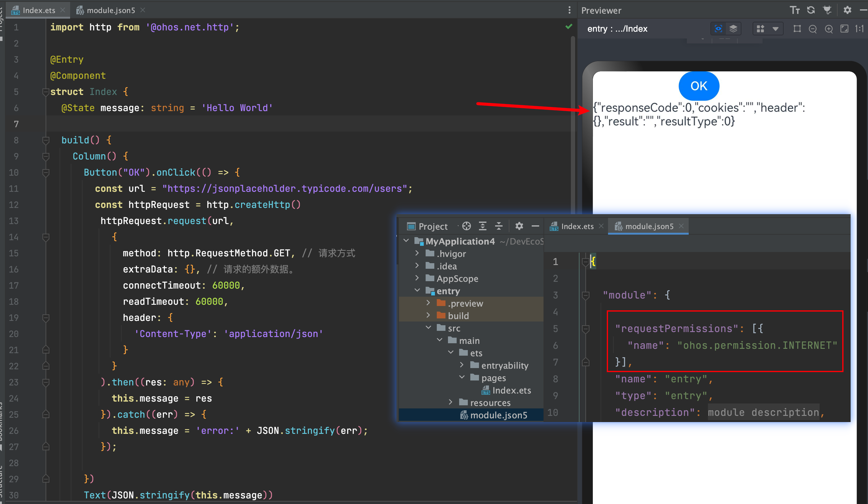Click the OK button in the preview device
Viewport: 868px width, 504px height.
click(699, 86)
